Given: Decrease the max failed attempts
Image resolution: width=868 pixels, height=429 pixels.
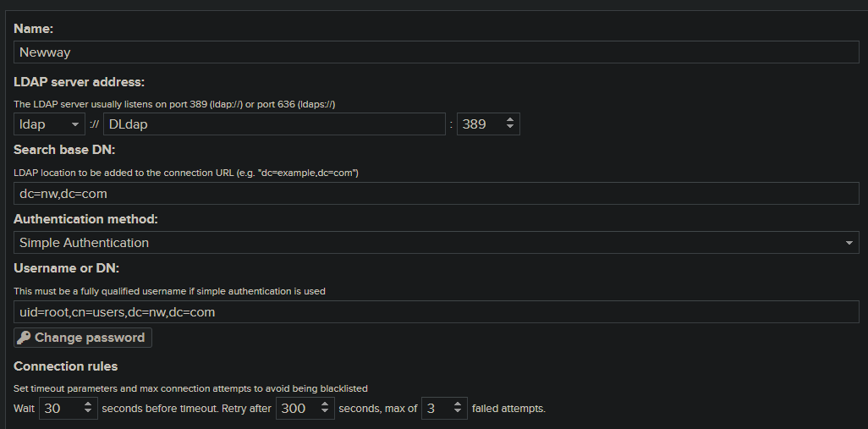Looking at the screenshot, I should point(458,412).
